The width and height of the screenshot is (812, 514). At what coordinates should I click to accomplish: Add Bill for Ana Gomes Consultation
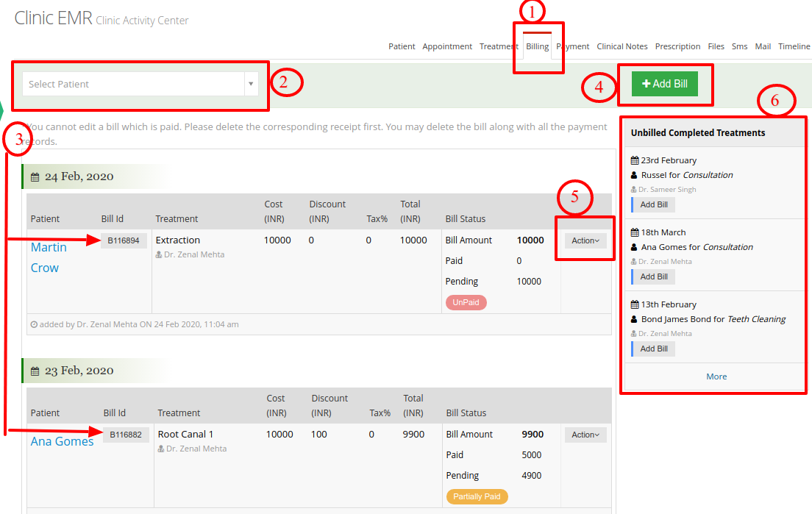[654, 276]
